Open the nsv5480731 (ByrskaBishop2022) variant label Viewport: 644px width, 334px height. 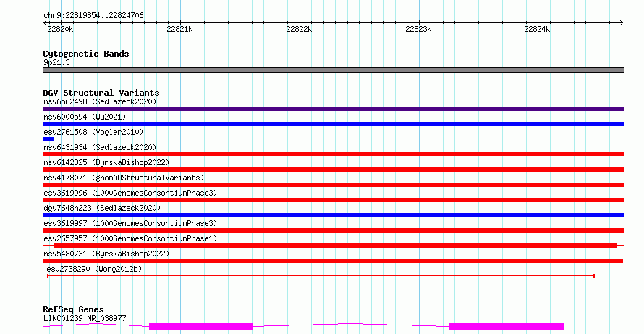(106, 254)
